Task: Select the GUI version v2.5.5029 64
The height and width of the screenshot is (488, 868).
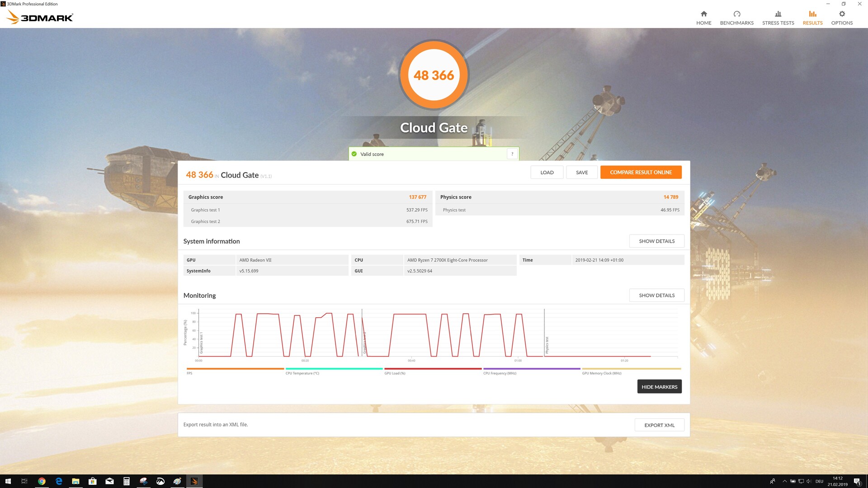Action: (x=460, y=271)
